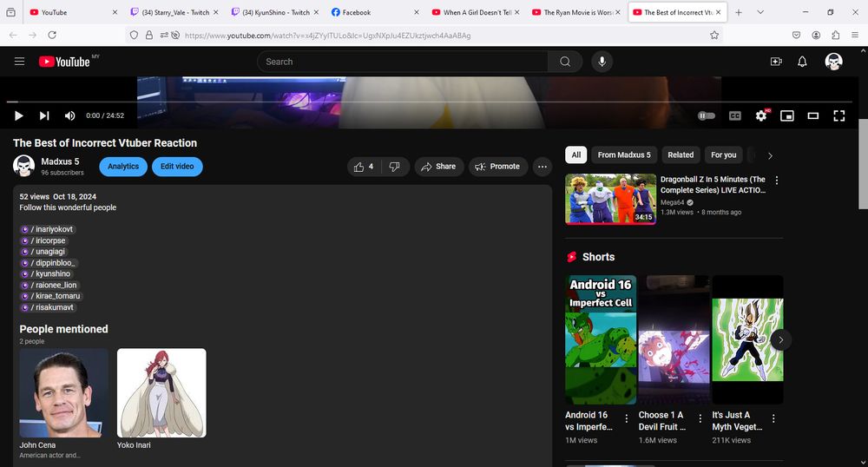Open options for the Android 16 short
Screen dimensions: 868x467
[626, 419]
